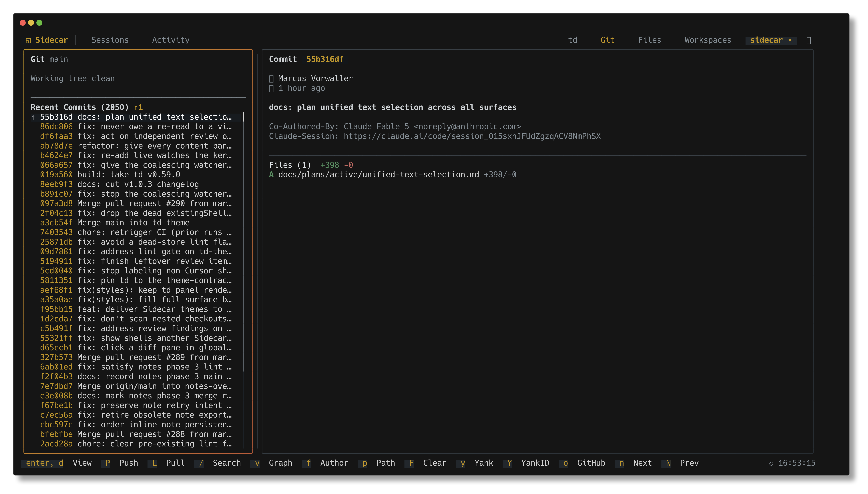Select commit aef68f1 fix(styles): keep td panel
This screenshot has height=494, width=868.
click(x=136, y=290)
